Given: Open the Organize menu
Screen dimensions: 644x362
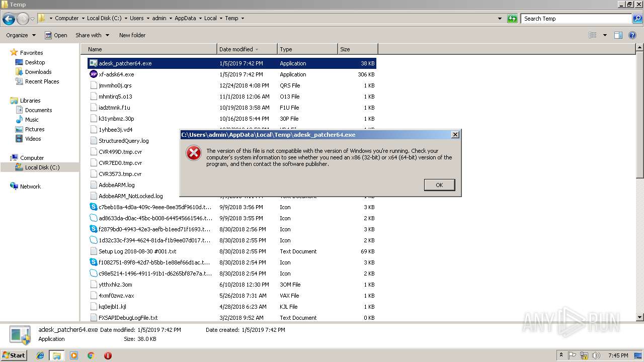Looking at the screenshot, I should point(21,35).
